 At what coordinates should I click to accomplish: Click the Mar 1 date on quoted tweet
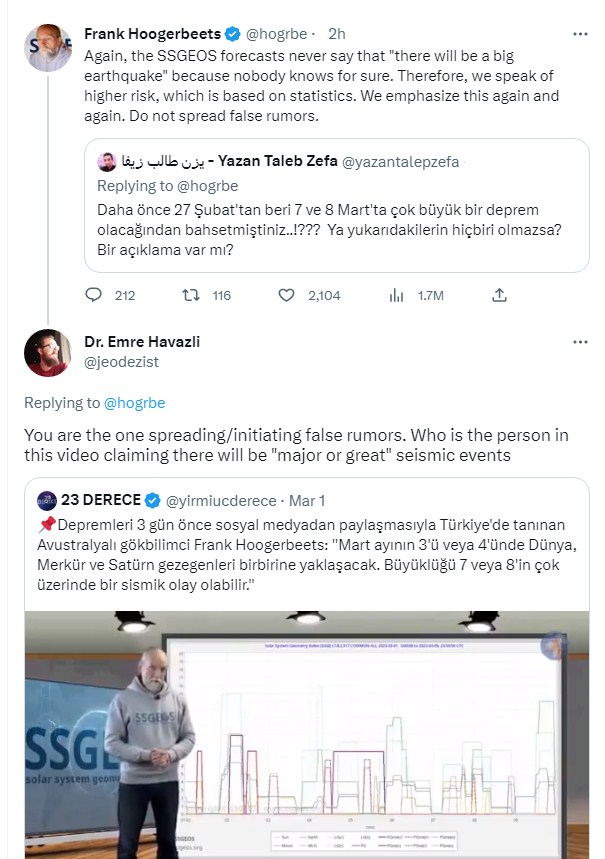tap(306, 499)
